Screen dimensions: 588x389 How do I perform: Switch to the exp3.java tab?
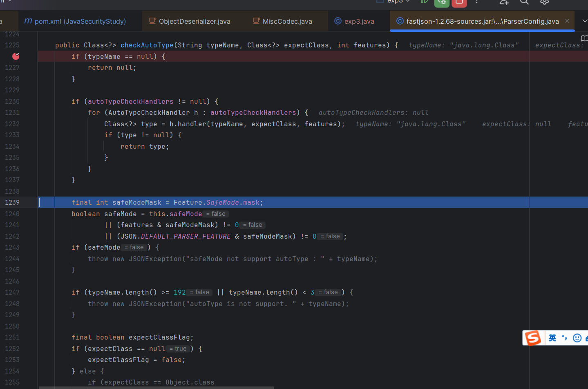pyautogui.click(x=354, y=21)
